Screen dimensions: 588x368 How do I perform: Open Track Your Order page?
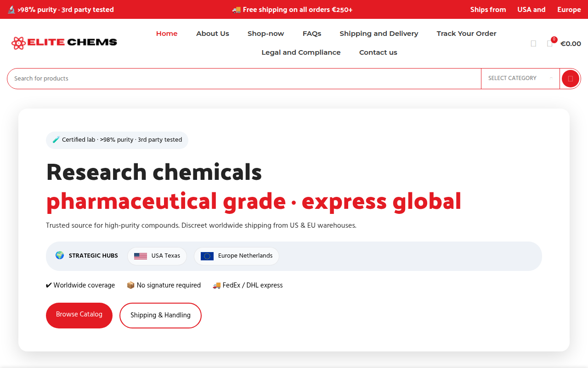point(466,34)
